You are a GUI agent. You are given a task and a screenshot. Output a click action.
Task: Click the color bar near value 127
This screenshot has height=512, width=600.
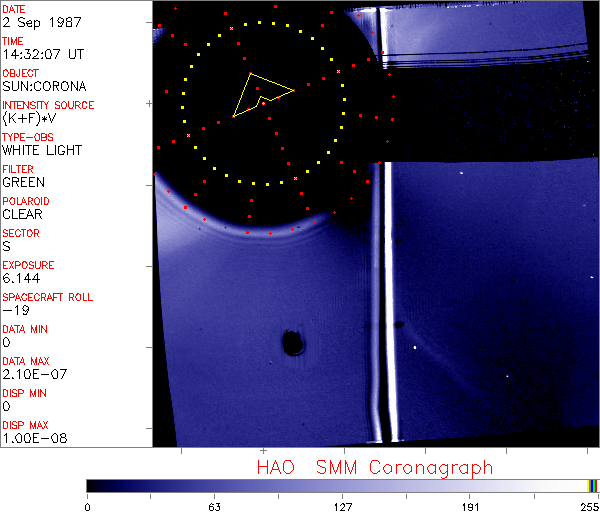pyautogui.click(x=343, y=485)
